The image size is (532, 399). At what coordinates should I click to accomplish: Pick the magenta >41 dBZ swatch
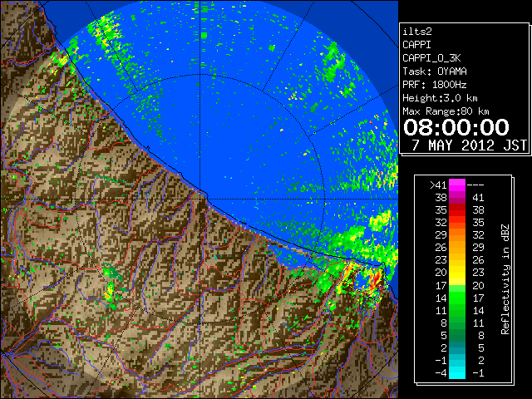pos(457,185)
